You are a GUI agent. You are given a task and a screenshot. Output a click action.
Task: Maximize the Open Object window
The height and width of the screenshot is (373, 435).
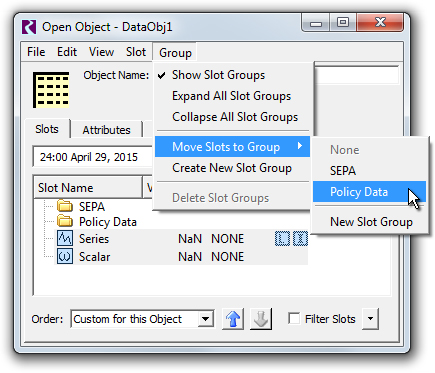coord(343,23)
